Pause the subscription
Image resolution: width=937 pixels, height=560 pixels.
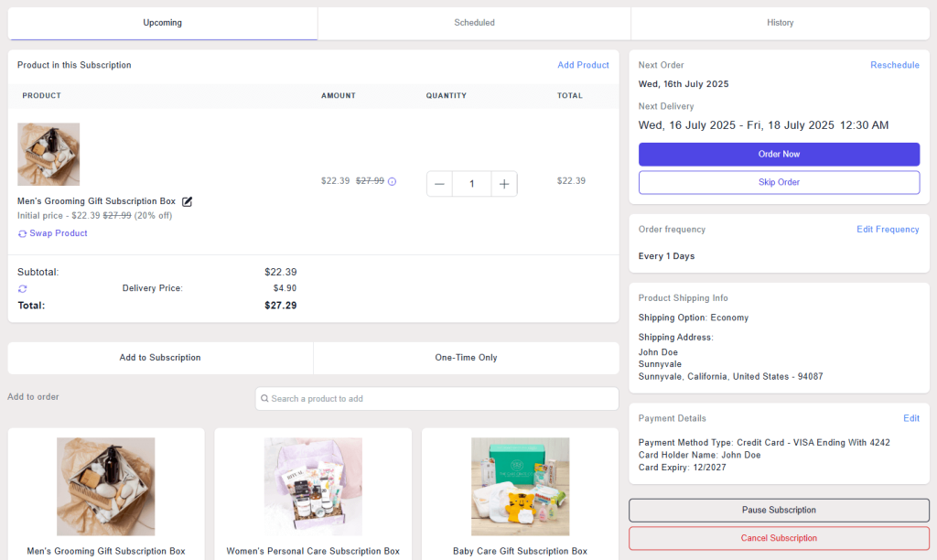point(779,510)
